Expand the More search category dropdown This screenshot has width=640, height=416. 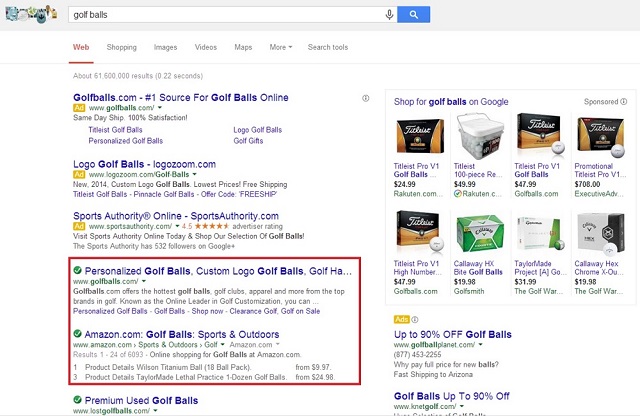tap(281, 47)
